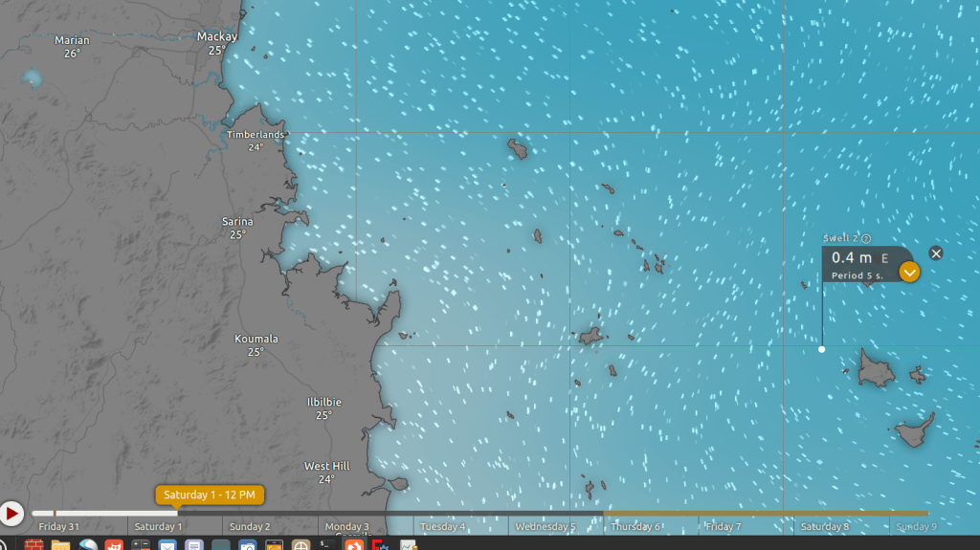This screenshot has width=980, height=550.
Task: Select the Koumala location label
Action: point(256,339)
